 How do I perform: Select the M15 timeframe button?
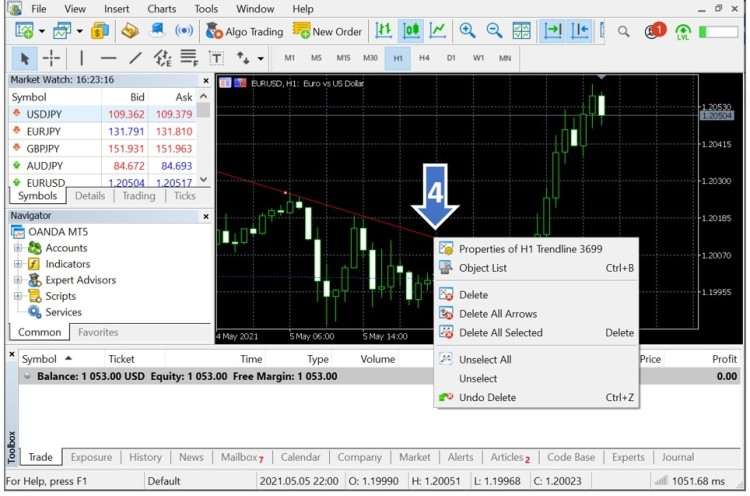(343, 58)
